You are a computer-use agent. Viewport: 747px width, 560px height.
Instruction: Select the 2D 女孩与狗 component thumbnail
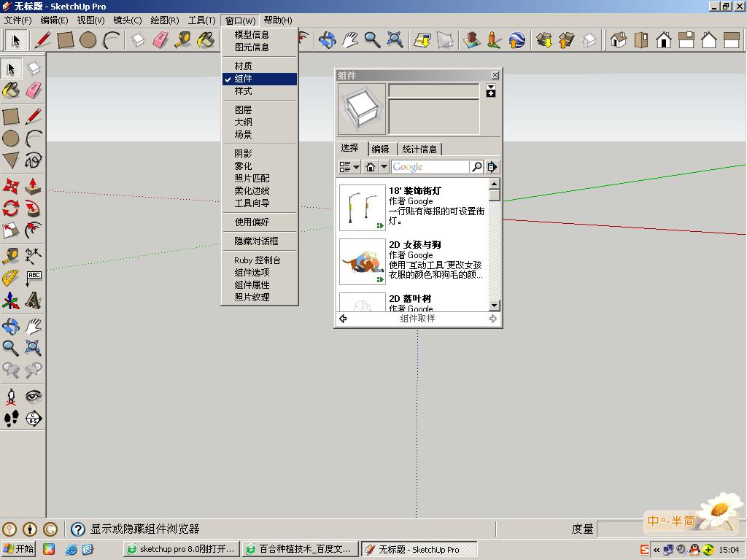point(362,262)
